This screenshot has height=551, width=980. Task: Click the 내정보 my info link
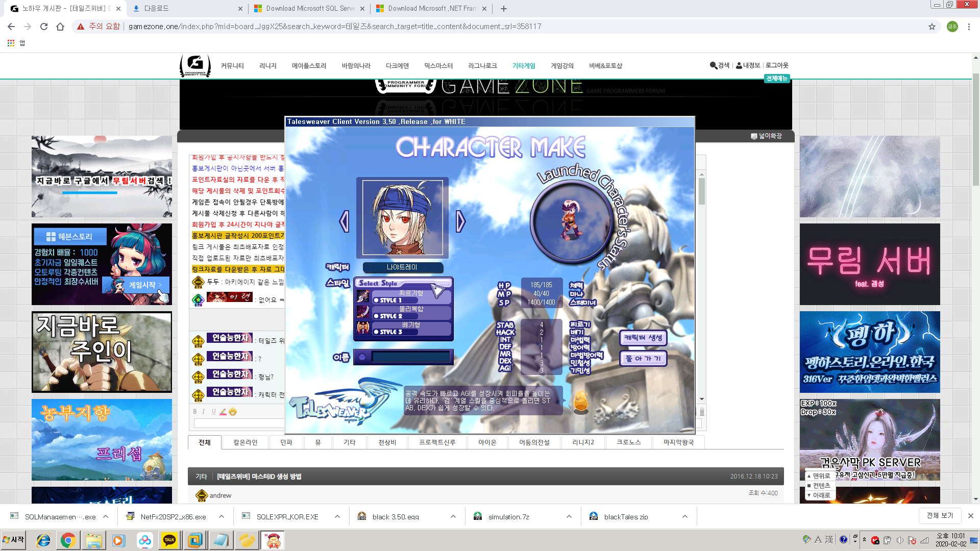748,65
